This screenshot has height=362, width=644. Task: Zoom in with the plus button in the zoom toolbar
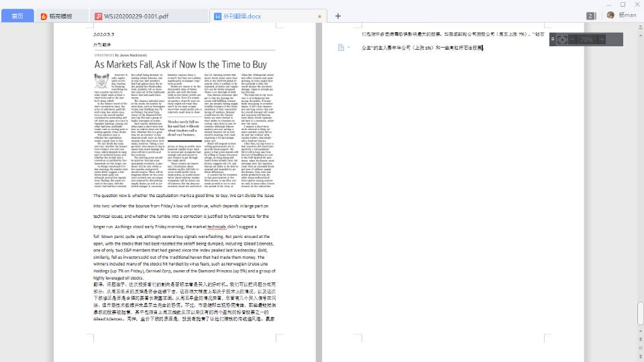point(601,40)
